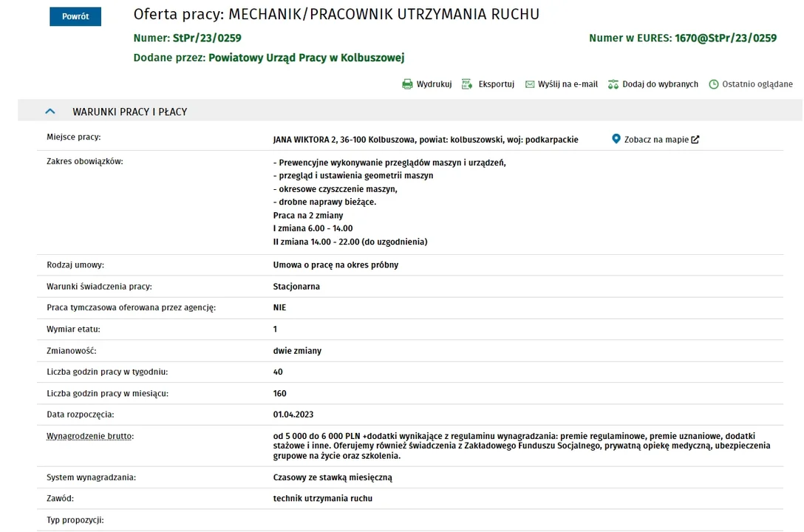Click the label Miejsce pracy

(73, 137)
